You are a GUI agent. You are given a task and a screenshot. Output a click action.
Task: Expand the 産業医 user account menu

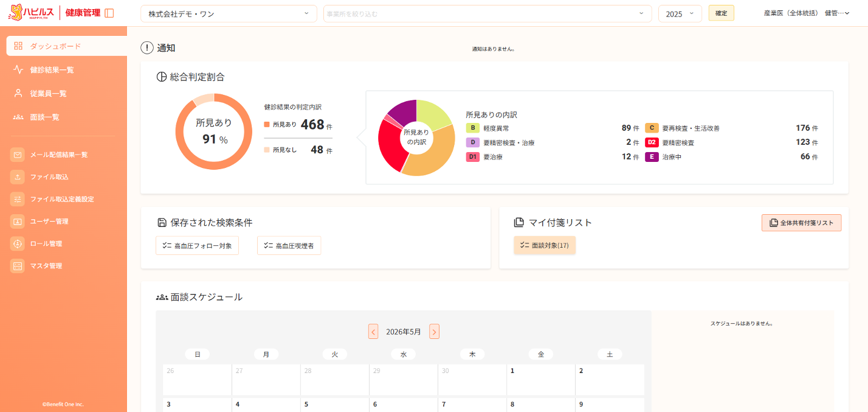click(807, 13)
